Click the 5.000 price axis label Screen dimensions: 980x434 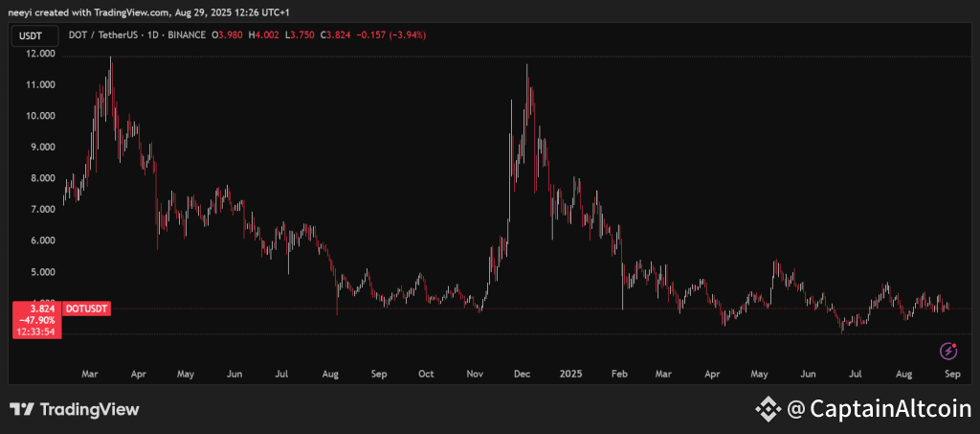43,272
